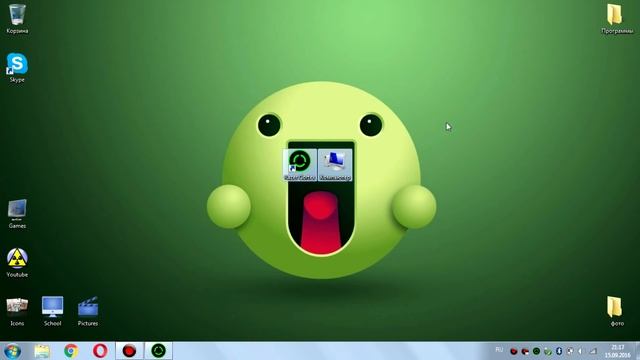Open the Windows Start menu orb

[x=12, y=351]
